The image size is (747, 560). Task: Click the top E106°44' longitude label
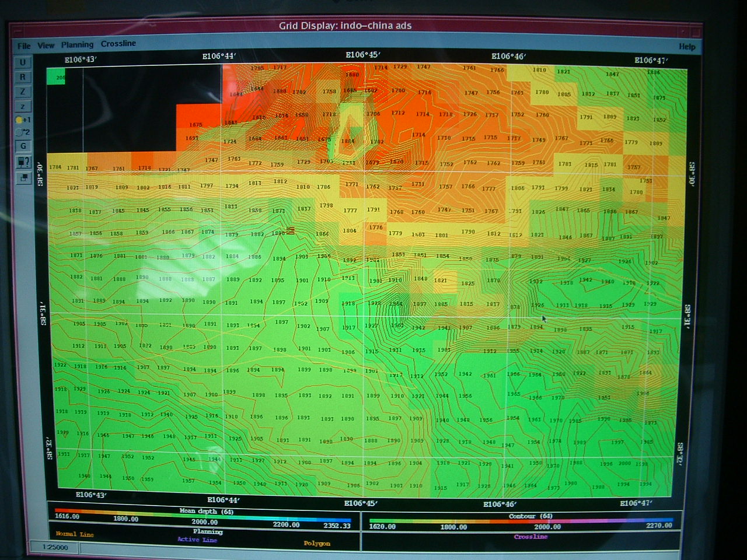point(219,57)
